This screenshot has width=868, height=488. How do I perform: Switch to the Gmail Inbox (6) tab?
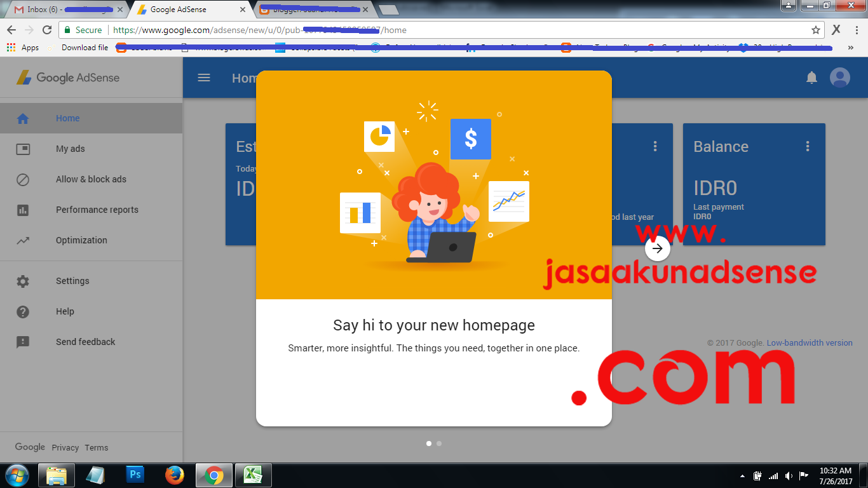[67, 10]
